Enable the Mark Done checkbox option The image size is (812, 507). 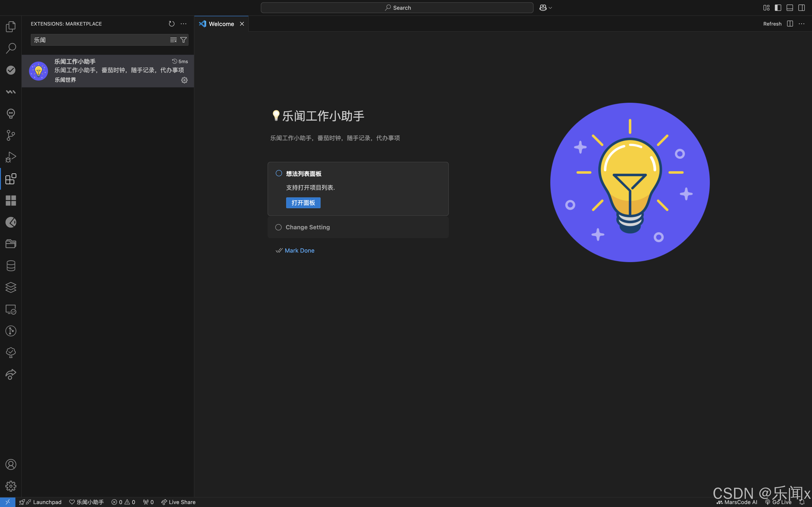(x=279, y=251)
